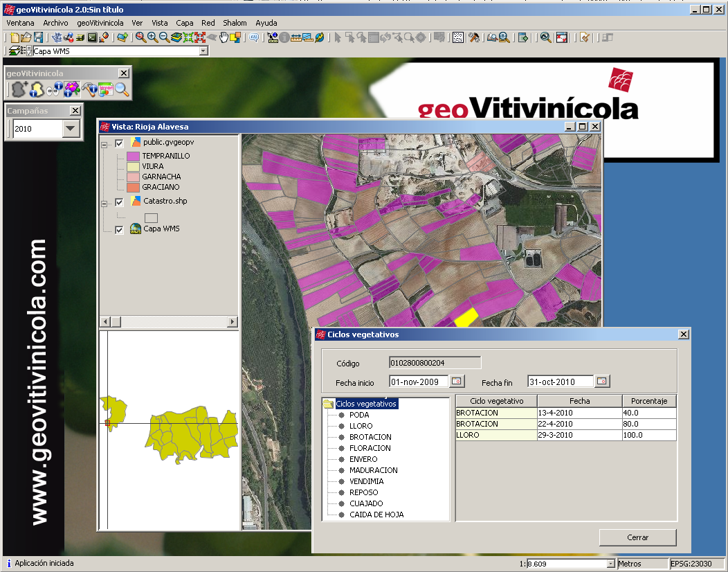Image resolution: width=728 pixels, height=572 pixels.
Task: Click the GRACIANO orange color swatch
Action: point(134,187)
